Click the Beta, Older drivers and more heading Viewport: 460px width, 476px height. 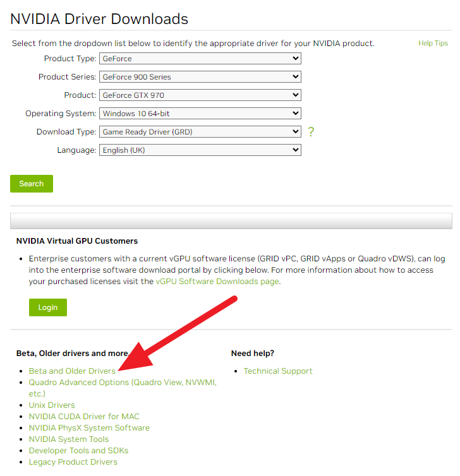coord(73,354)
